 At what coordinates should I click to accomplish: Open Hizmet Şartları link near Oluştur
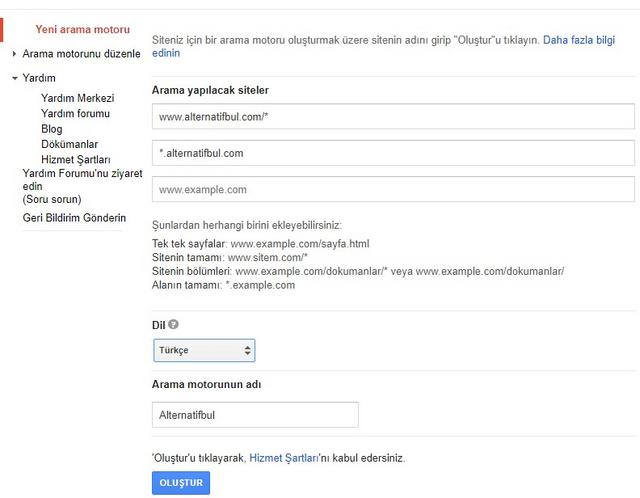tap(284, 458)
